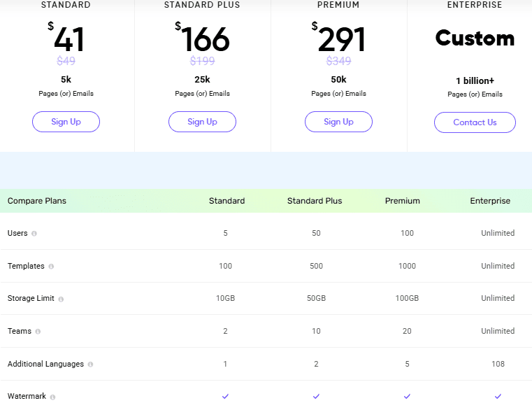
Task: Click the Additional Languages info icon
Action: tap(90, 365)
